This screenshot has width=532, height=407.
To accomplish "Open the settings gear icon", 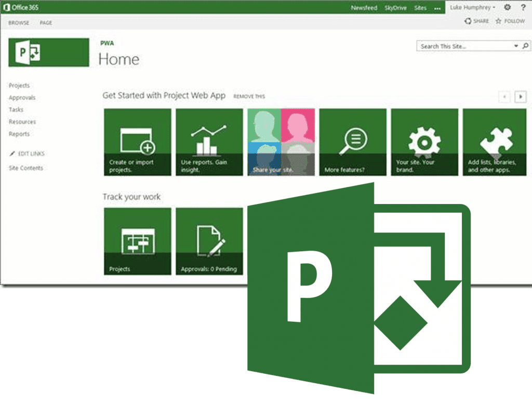I will pos(507,7).
